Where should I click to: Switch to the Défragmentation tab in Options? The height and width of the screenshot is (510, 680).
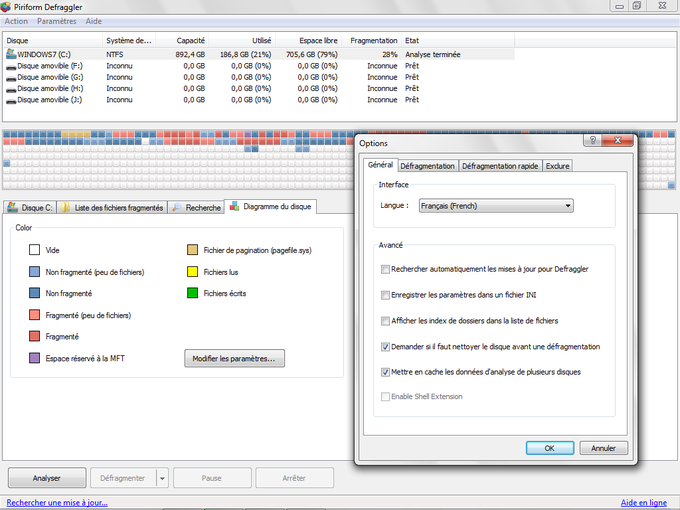tap(427, 166)
